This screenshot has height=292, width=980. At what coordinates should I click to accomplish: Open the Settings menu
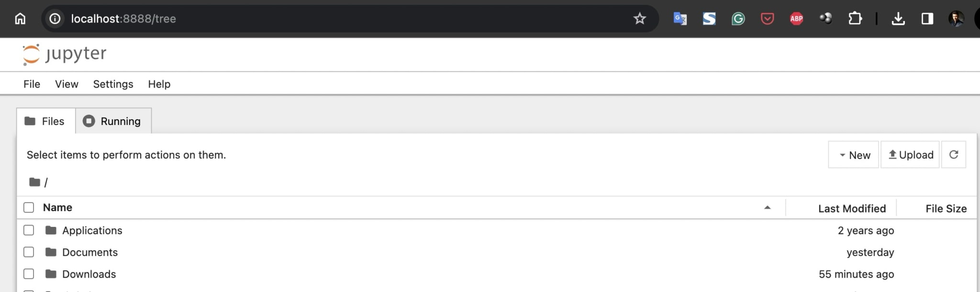[113, 84]
